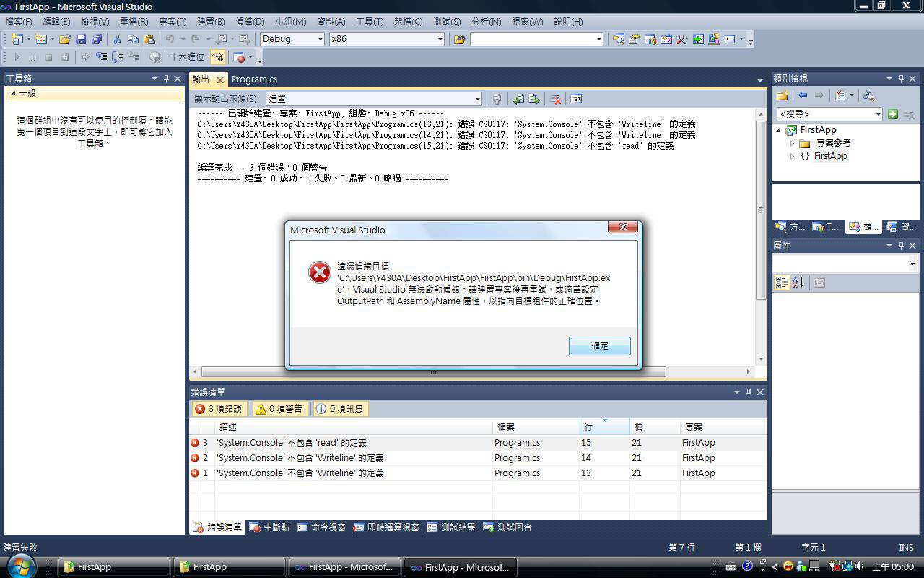The width and height of the screenshot is (924, 578).
Task: Click the Class View diagram icon
Action: pyautogui.click(x=868, y=95)
